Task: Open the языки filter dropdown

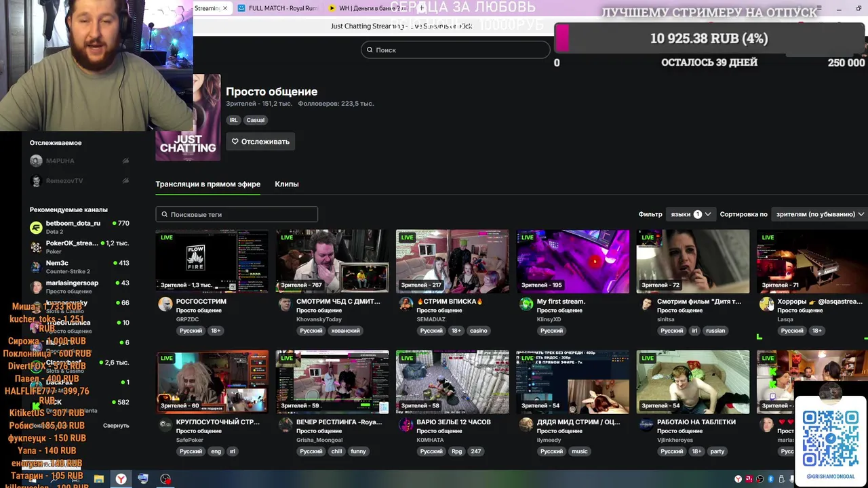Action: tap(690, 214)
